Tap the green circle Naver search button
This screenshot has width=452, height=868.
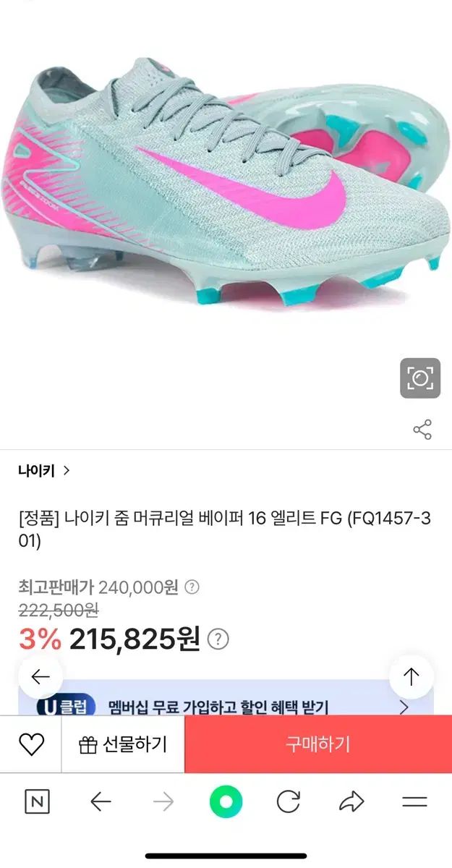pos(226,802)
